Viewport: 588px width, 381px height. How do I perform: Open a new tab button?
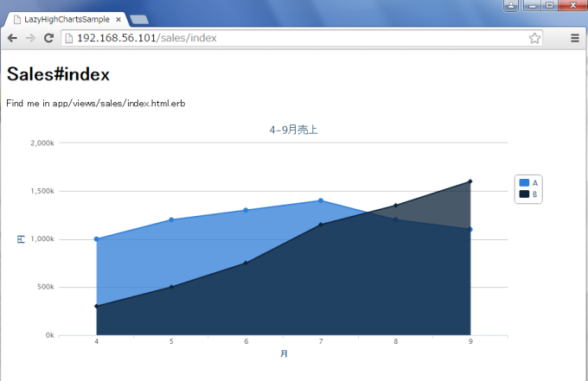point(138,19)
